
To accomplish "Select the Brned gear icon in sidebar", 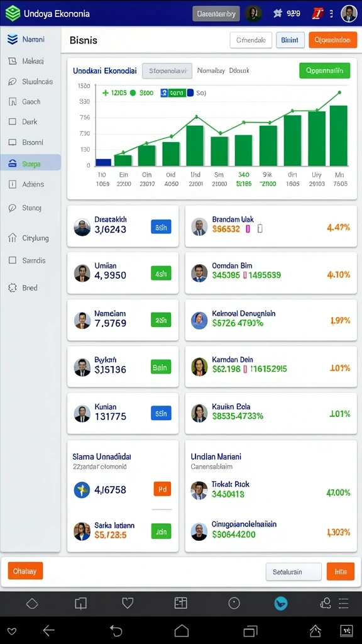I will pos(13,288).
